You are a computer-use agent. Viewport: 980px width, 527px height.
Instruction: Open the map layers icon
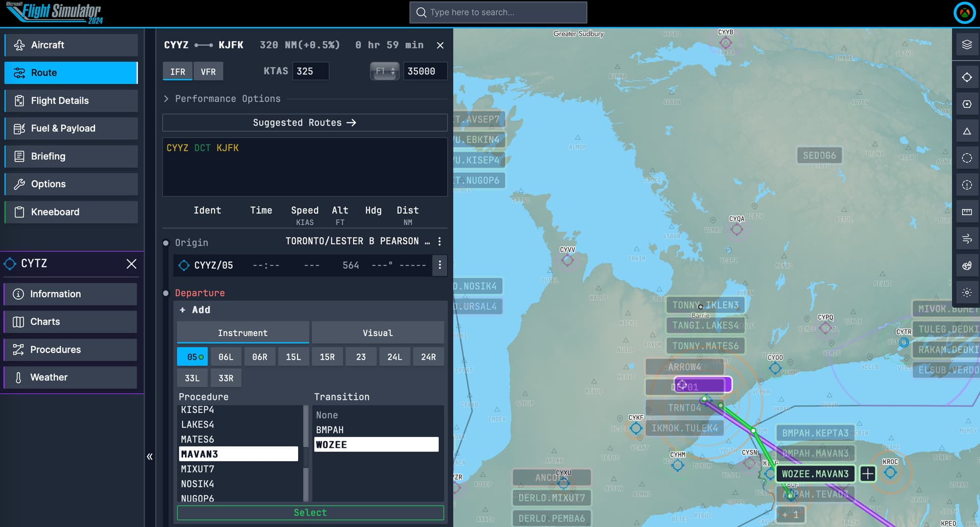coord(967,45)
